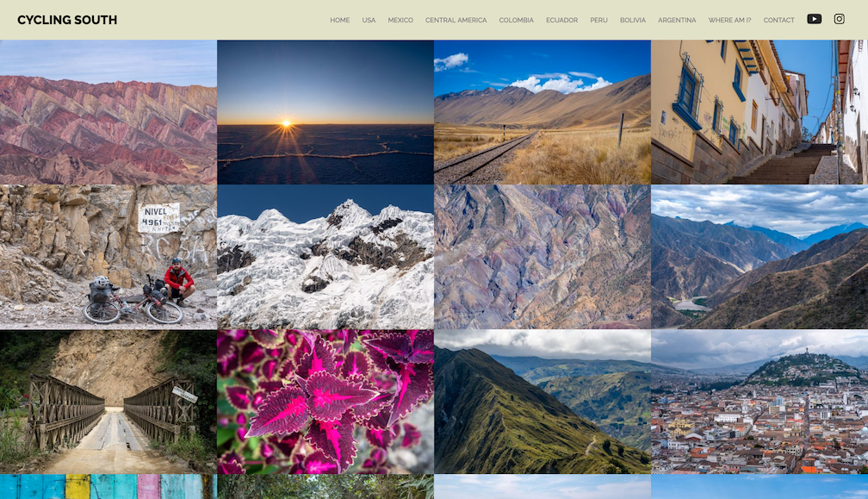Open the Instagram profile icon

[x=839, y=19]
